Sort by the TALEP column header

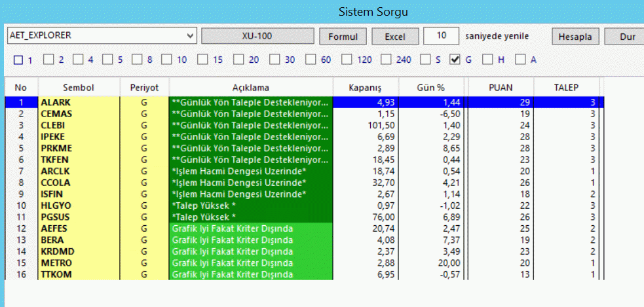(567, 88)
